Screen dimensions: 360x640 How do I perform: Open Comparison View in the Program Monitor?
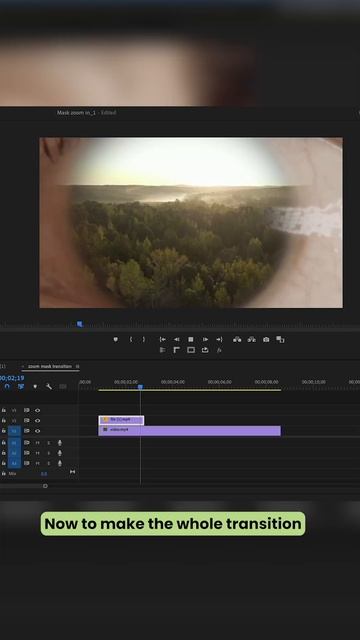(x=280, y=339)
